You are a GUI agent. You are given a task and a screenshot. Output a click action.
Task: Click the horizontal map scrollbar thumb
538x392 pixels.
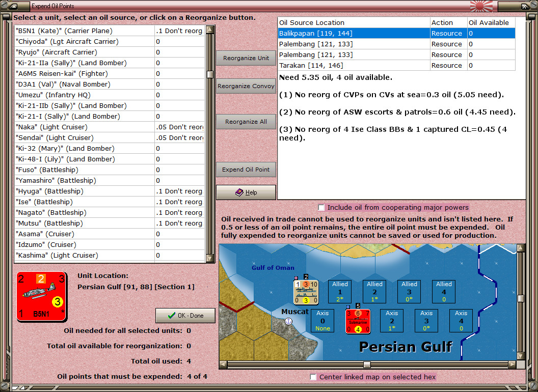(x=366, y=365)
